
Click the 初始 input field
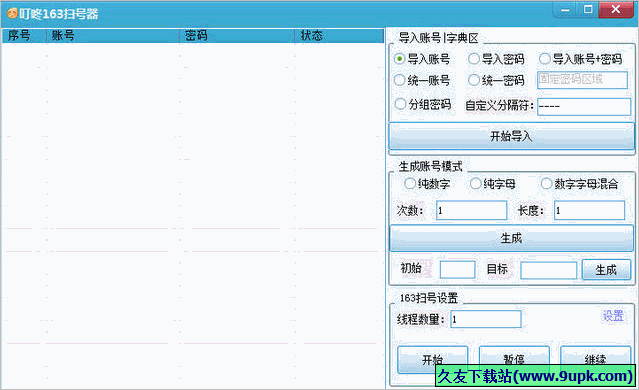457,270
